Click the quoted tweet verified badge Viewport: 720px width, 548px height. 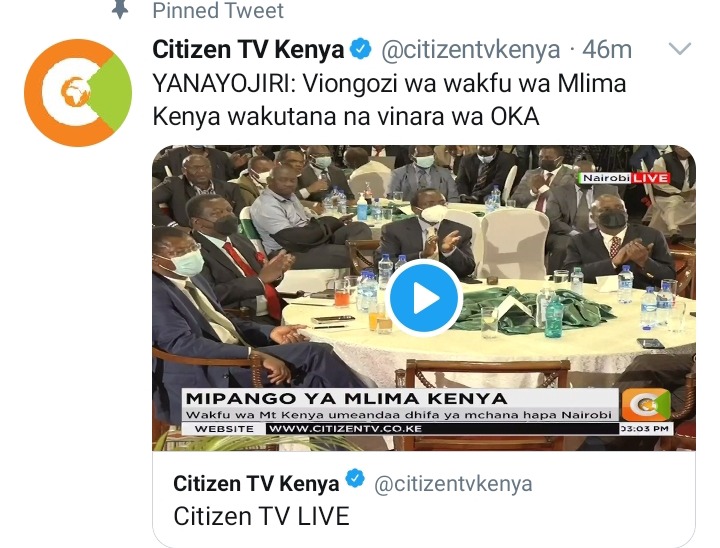[355, 479]
